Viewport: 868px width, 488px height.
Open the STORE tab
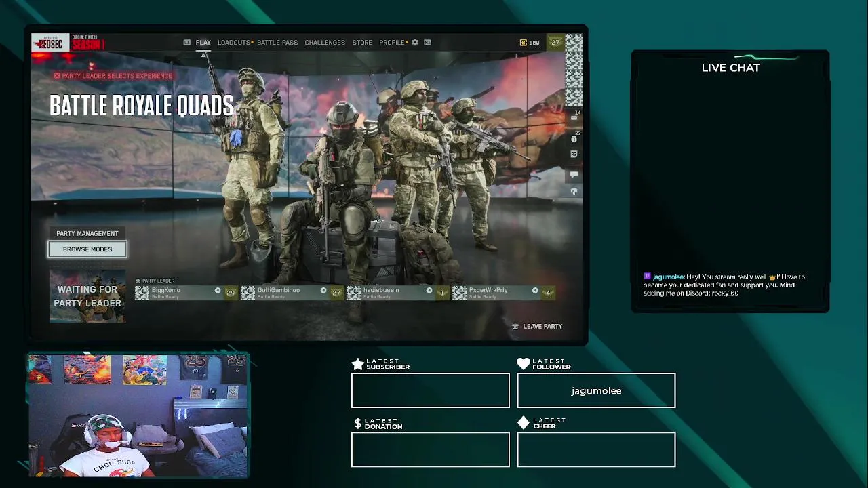click(x=362, y=43)
